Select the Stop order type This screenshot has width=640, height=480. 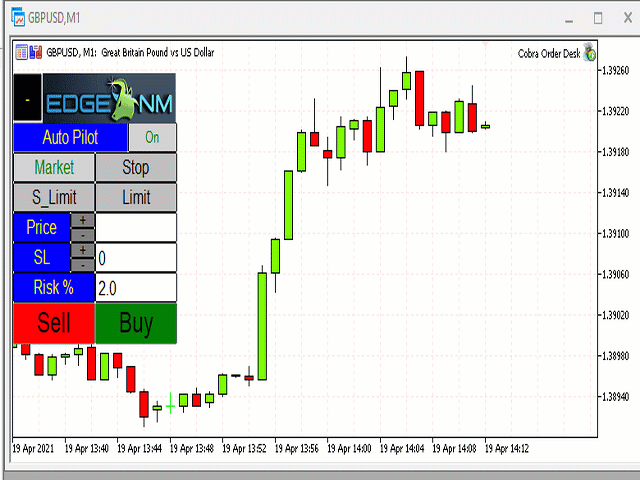tap(136, 167)
